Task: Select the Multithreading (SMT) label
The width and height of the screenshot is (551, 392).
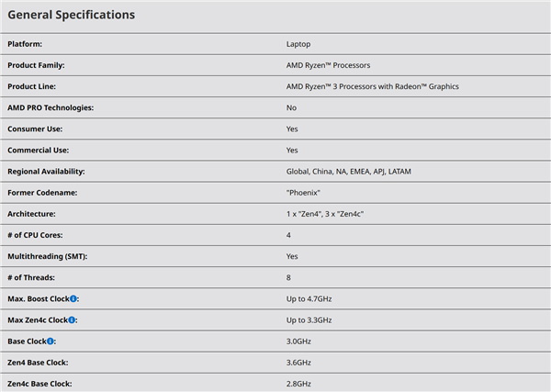Action: pos(48,256)
